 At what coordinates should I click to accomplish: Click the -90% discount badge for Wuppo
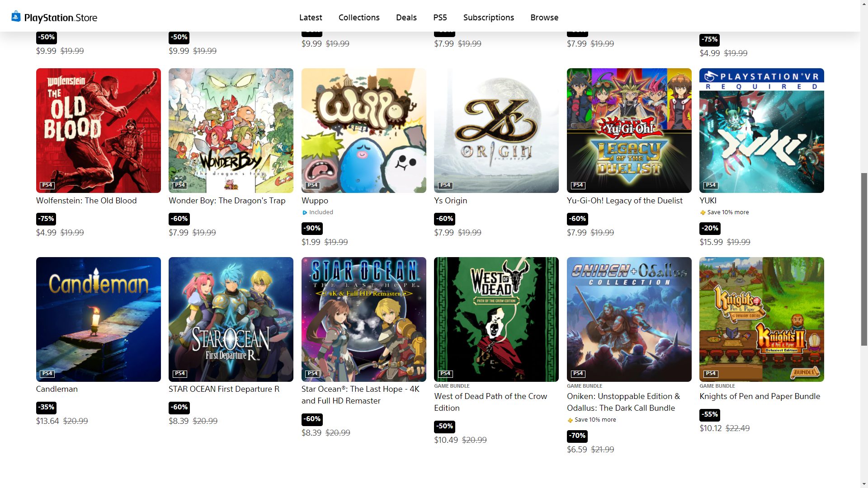(x=312, y=228)
